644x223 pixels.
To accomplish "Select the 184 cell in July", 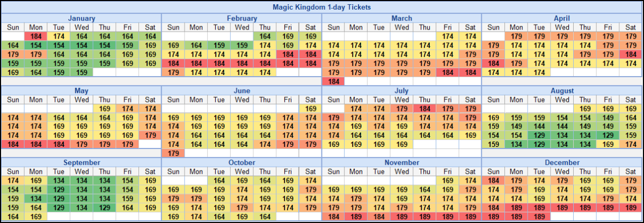I will pyautogui.click(x=425, y=109).
